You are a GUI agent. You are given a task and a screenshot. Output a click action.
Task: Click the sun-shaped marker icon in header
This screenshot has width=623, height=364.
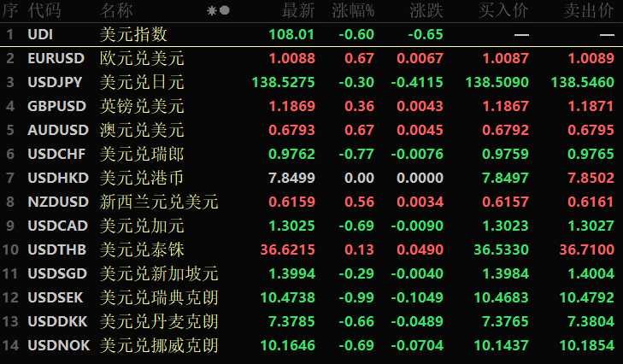point(212,11)
